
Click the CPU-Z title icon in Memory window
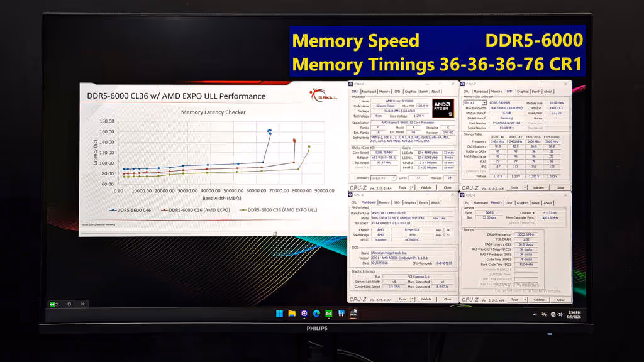click(x=462, y=195)
